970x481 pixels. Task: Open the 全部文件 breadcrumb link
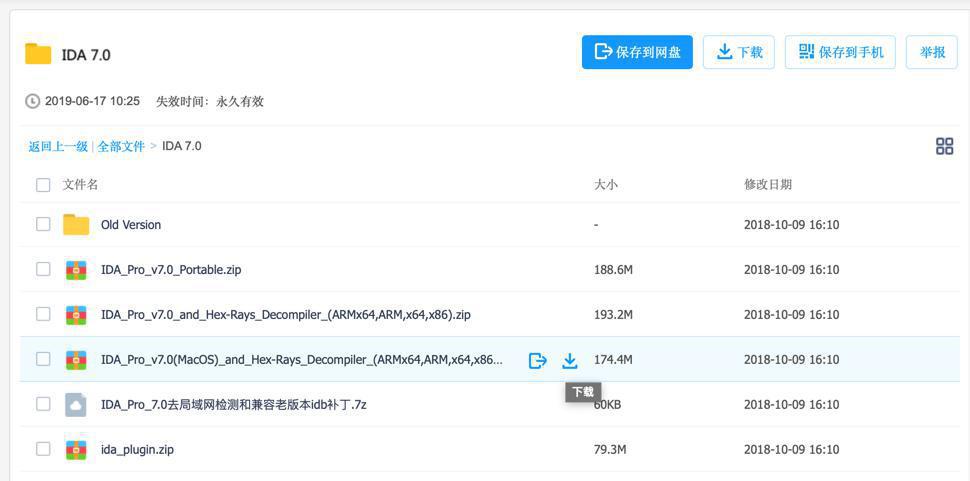[x=121, y=147]
